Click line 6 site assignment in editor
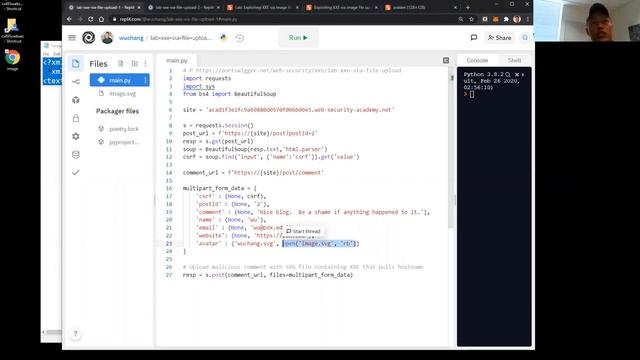Image resolution: width=640 pixels, height=360 pixels. [x=289, y=110]
